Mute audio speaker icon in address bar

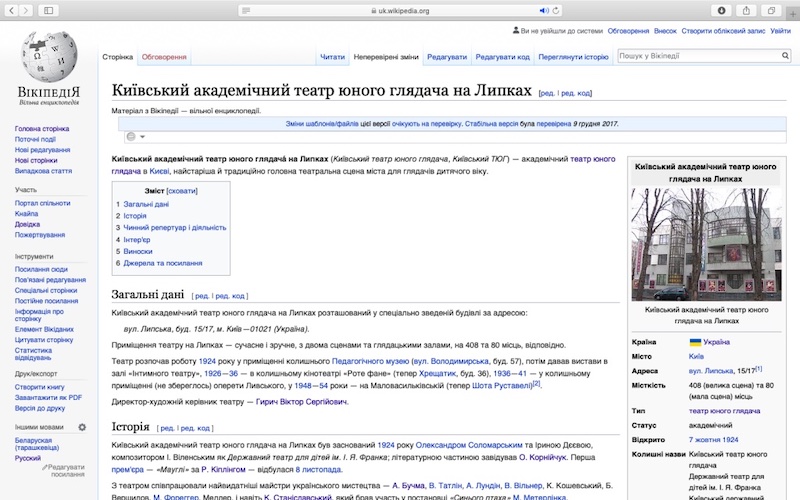click(x=544, y=11)
